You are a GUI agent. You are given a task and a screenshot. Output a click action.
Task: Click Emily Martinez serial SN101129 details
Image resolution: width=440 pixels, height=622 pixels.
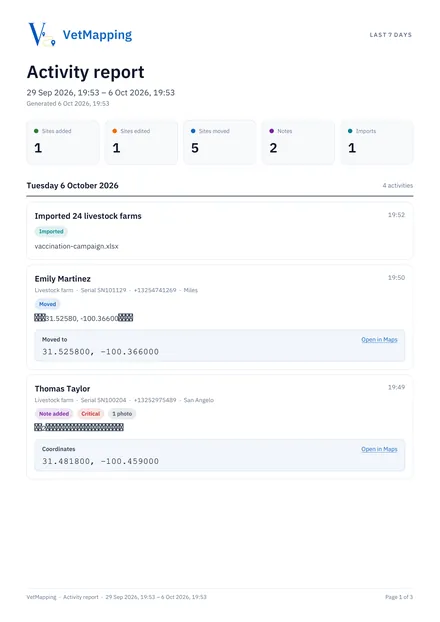pyautogui.click(x=116, y=290)
